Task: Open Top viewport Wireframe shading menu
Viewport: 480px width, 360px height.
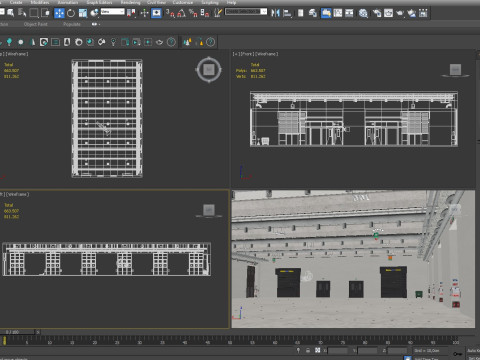Action: pyautogui.click(x=17, y=54)
